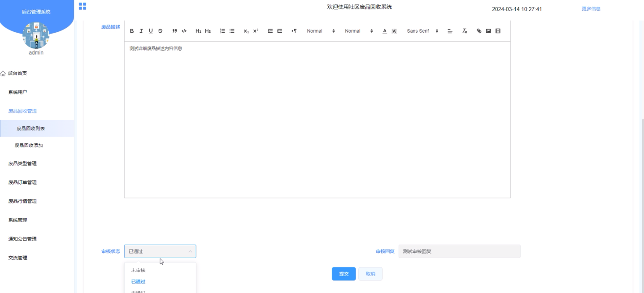Viewport: 644px width, 293px height.
Task: Toggle italic formatting in editor toolbar
Action: [141, 31]
